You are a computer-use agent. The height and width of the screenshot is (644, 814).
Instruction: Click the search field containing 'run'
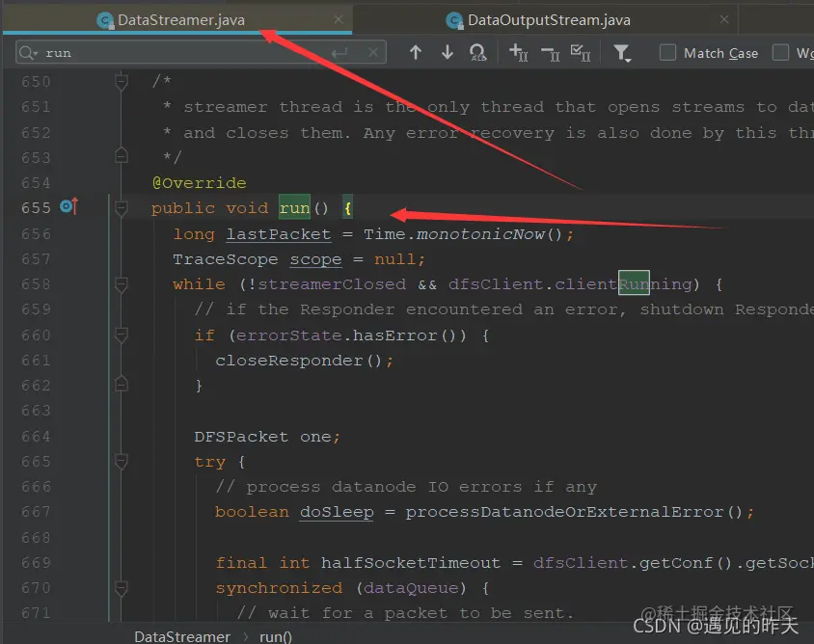(201, 52)
